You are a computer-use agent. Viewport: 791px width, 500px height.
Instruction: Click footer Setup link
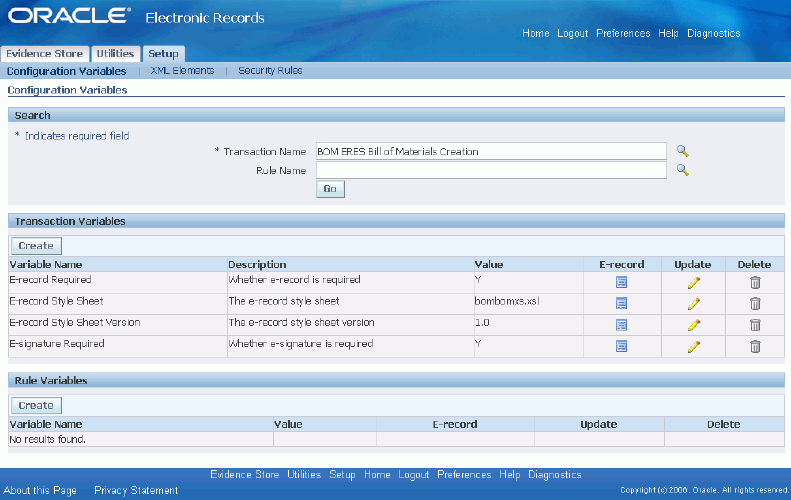343,475
